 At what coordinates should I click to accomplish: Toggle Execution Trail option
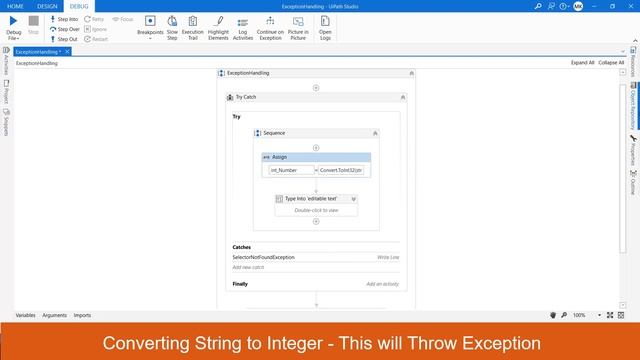click(x=193, y=28)
